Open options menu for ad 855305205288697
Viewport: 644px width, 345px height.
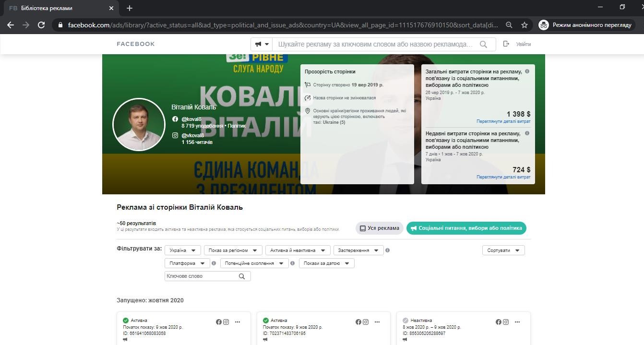[x=517, y=322]
